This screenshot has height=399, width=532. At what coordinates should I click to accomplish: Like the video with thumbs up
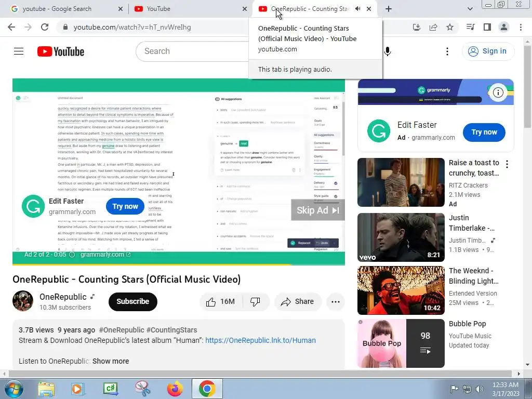point(220,302)
